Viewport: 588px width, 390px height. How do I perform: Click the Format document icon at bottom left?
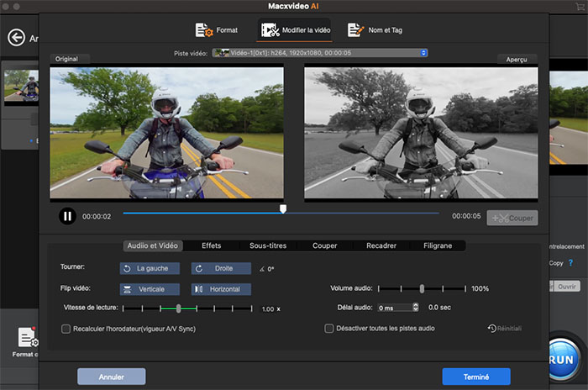coord(28,337)
